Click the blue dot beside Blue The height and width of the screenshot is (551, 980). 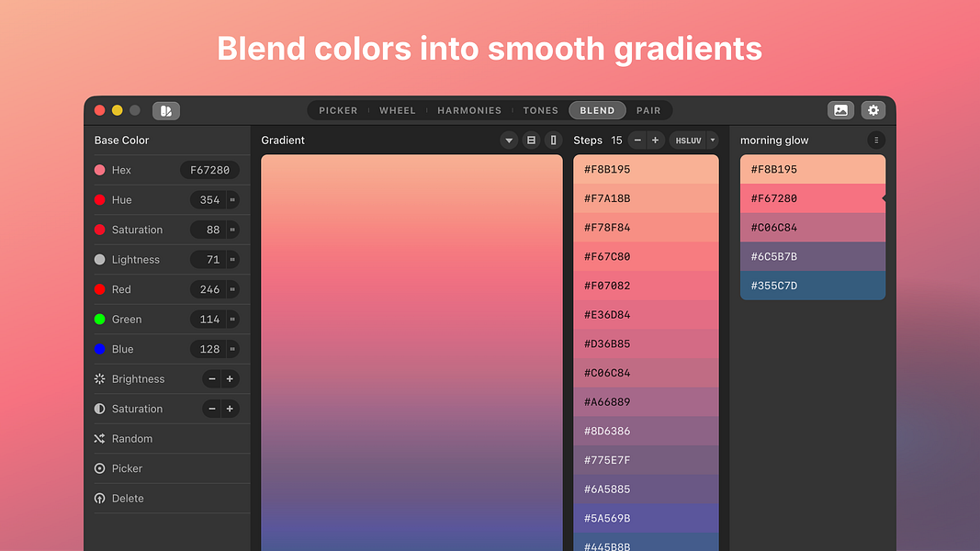pos(99,349)
